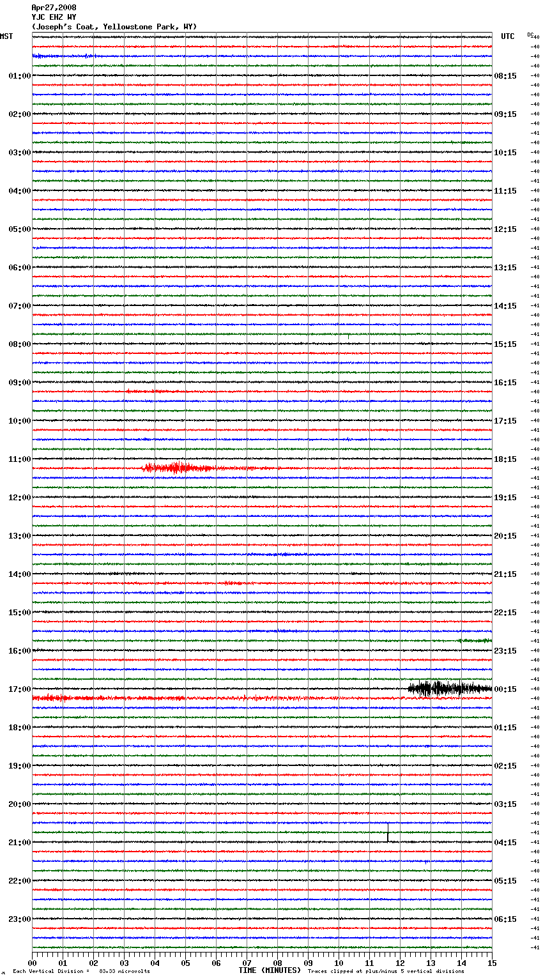The image size is (543, 980).
Task: Select the 19:00 MST row label
Action: tap(19, 766)
